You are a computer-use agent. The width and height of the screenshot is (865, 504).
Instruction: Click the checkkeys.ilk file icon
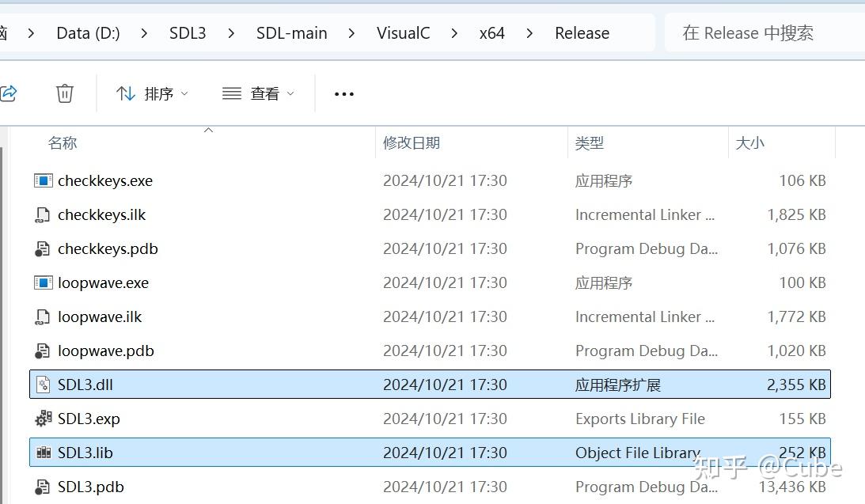44,214
